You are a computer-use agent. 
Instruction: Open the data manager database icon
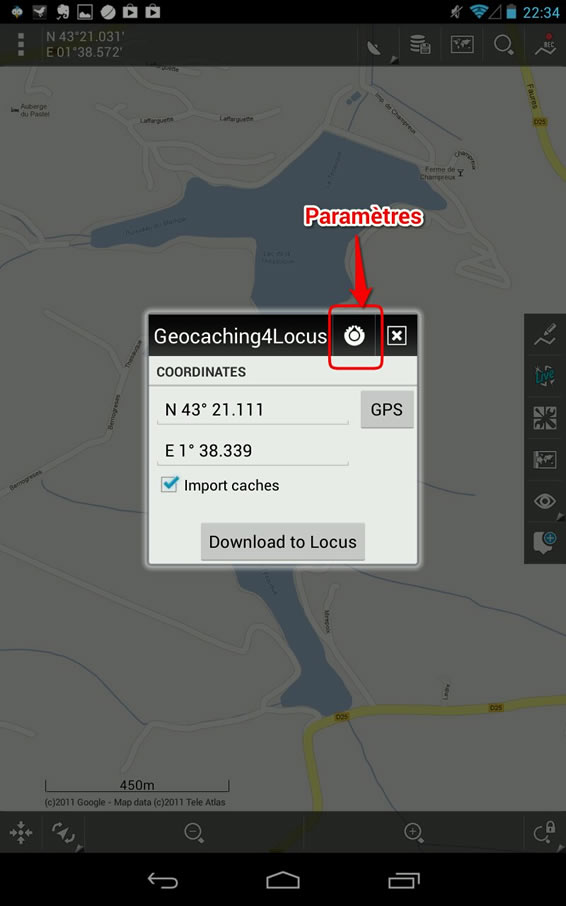click(420, 44)
